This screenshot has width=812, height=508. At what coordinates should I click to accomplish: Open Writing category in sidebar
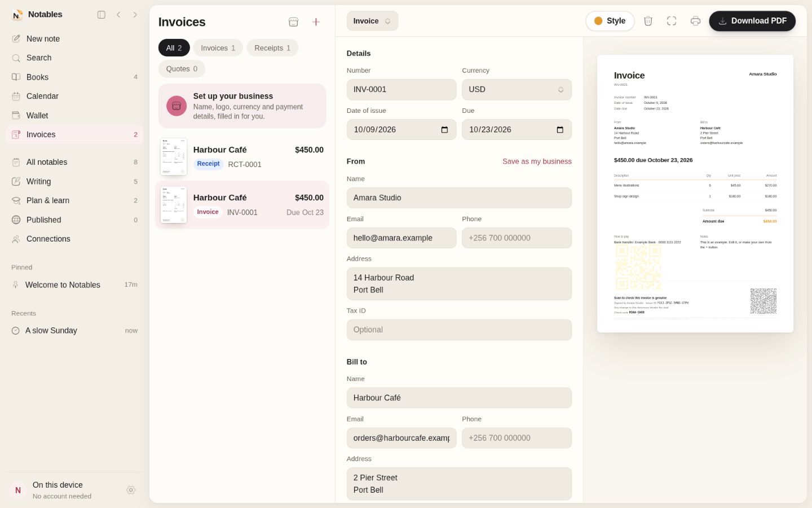(74, 182)
